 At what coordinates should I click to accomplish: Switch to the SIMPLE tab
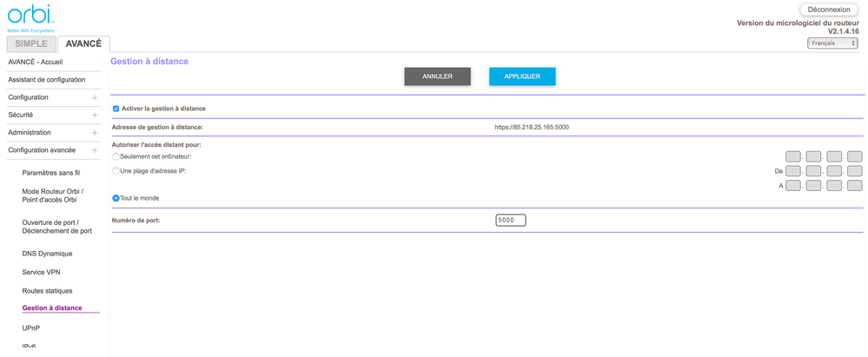click(31, 44)
